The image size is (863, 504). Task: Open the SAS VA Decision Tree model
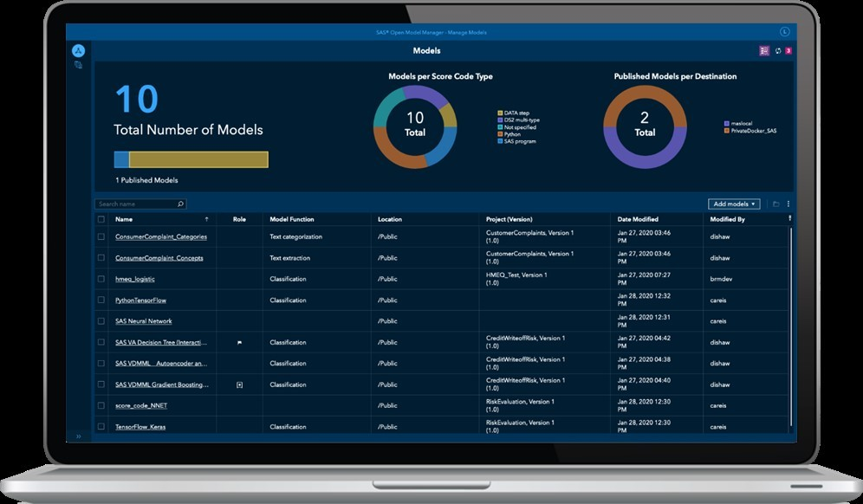pyautogui.click(x=161, y=342)
